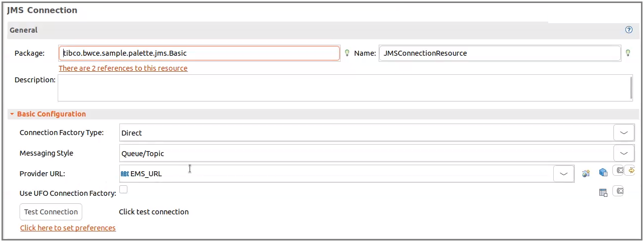Open the Messaging Style dropdown
The height and width of the screenshot is (242, 644).
(x=623, y=153)
